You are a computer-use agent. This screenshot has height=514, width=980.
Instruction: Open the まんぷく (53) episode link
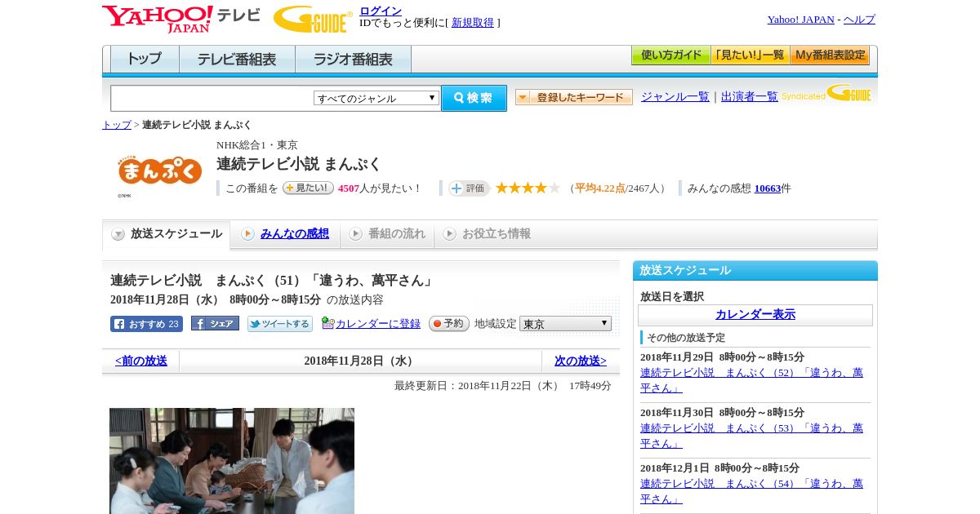pos(751,436)
